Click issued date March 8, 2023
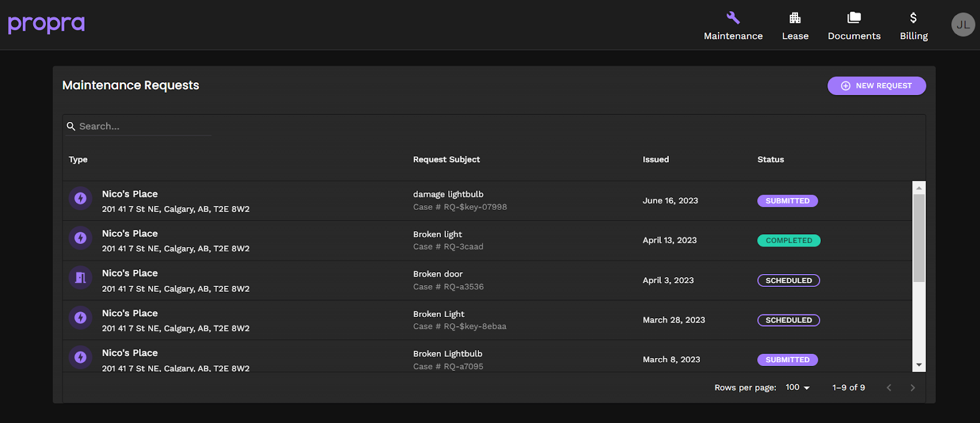The width and height of the screenshot is (980, 423). point(671,360)
